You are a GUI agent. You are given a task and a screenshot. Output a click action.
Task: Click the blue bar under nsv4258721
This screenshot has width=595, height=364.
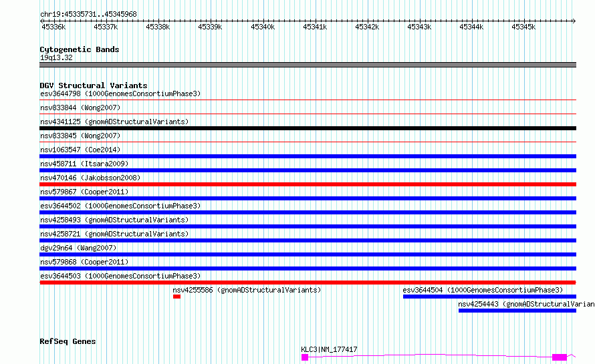308,240
